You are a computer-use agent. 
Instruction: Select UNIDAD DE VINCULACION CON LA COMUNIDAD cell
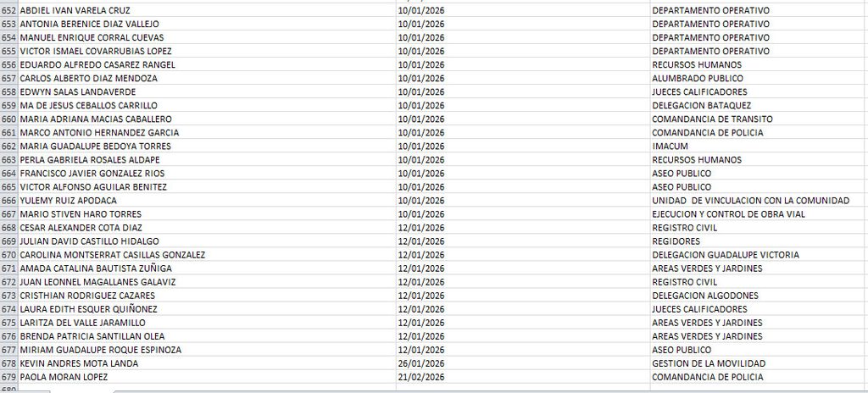point(759,201)
